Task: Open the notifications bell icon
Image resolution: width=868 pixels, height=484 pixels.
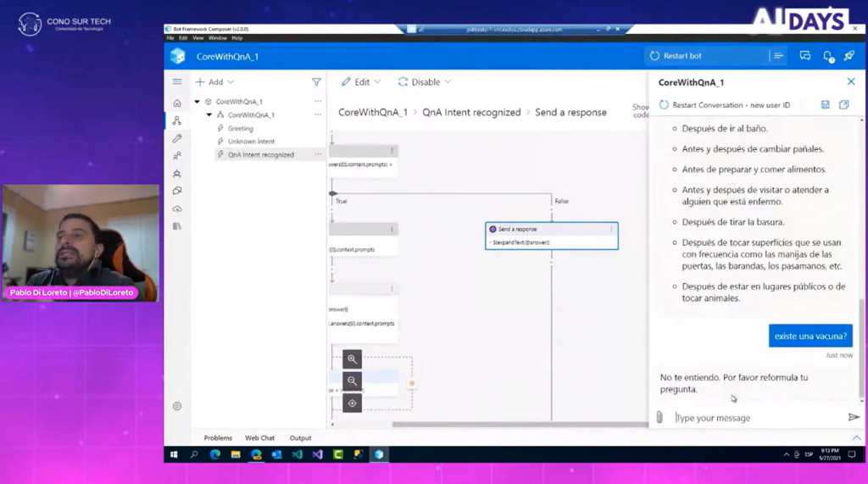Action: click(x=827, y=56)
